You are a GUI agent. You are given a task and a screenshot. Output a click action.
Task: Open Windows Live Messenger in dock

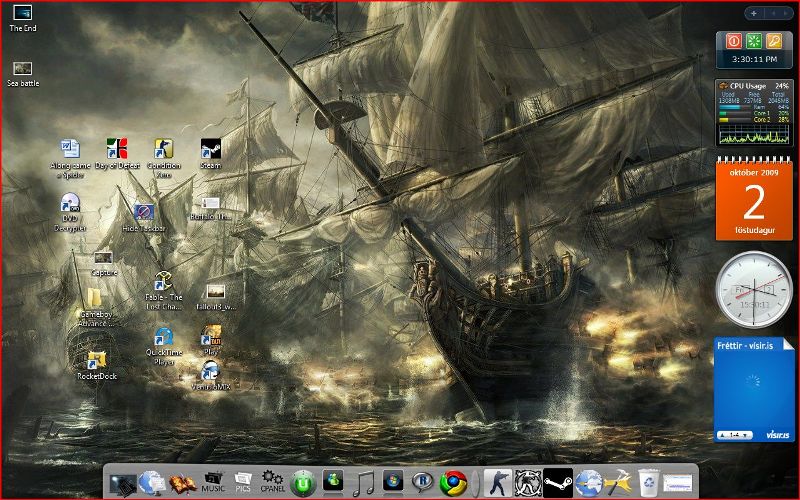(333, 482)
